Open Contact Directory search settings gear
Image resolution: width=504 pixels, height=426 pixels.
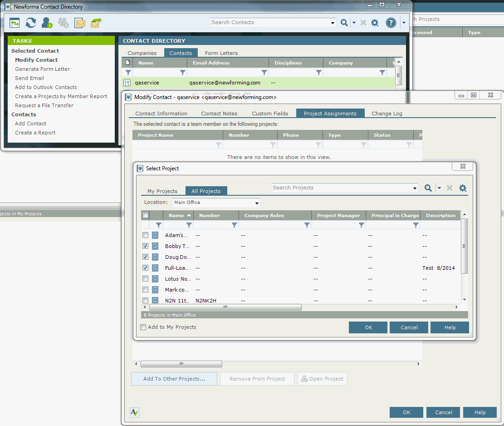click(x=375, y=23)
